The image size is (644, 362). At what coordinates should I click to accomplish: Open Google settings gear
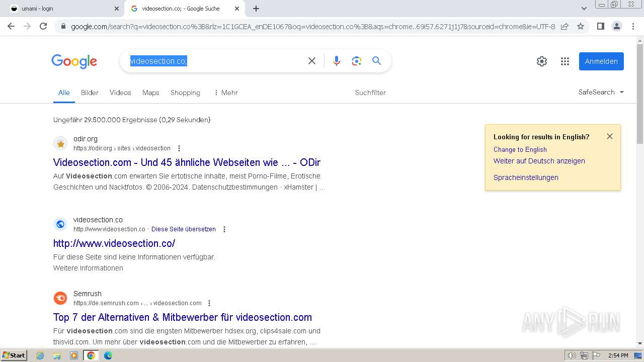click(542, 61)
